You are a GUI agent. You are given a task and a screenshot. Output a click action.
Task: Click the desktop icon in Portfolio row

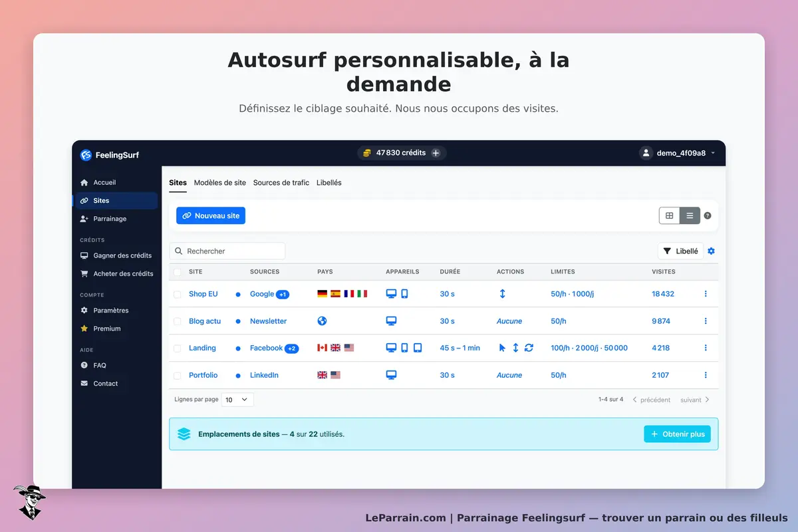click(x=392, y=375)
